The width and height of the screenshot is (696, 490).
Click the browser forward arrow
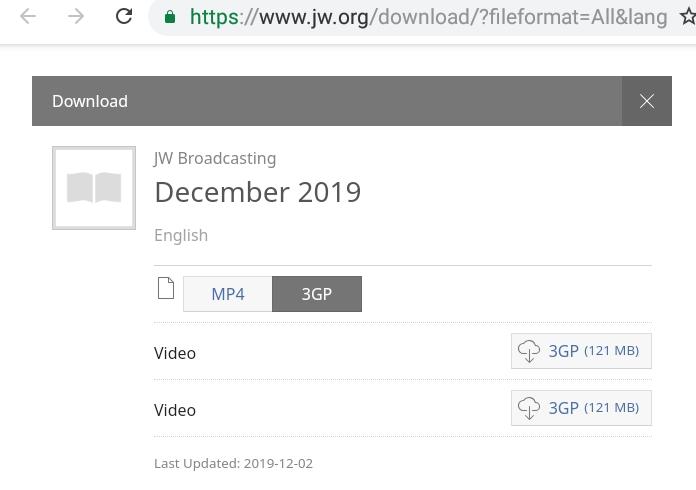tap(76, 16)
